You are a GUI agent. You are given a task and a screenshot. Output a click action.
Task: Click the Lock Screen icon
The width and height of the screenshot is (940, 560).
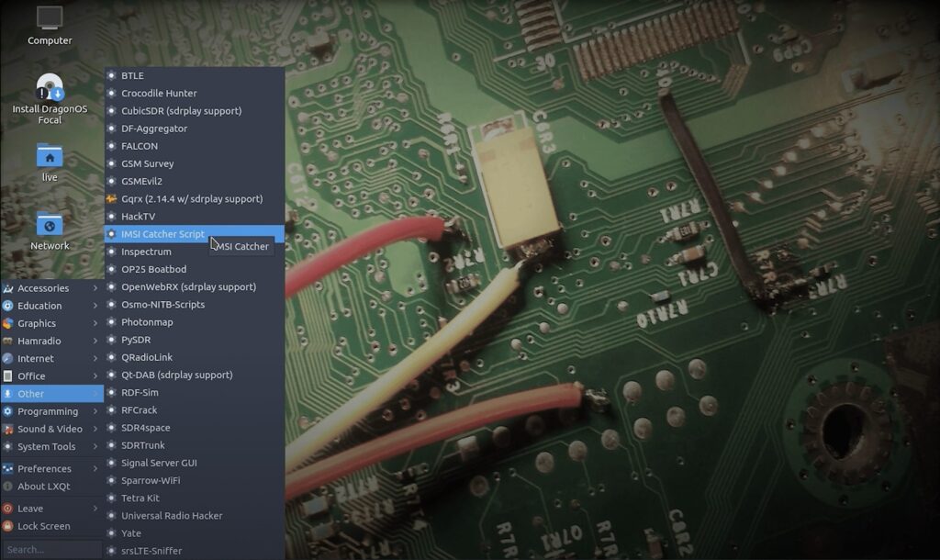[8, 526]
